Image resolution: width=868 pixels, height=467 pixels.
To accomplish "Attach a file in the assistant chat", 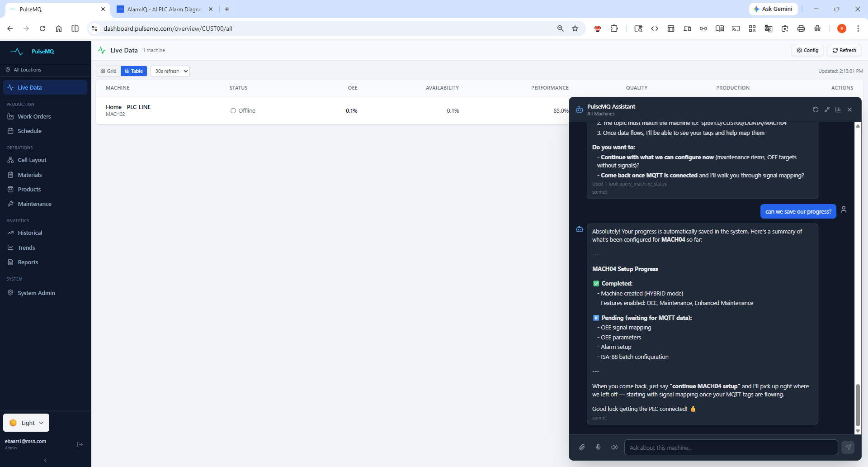I will [582, 447].
